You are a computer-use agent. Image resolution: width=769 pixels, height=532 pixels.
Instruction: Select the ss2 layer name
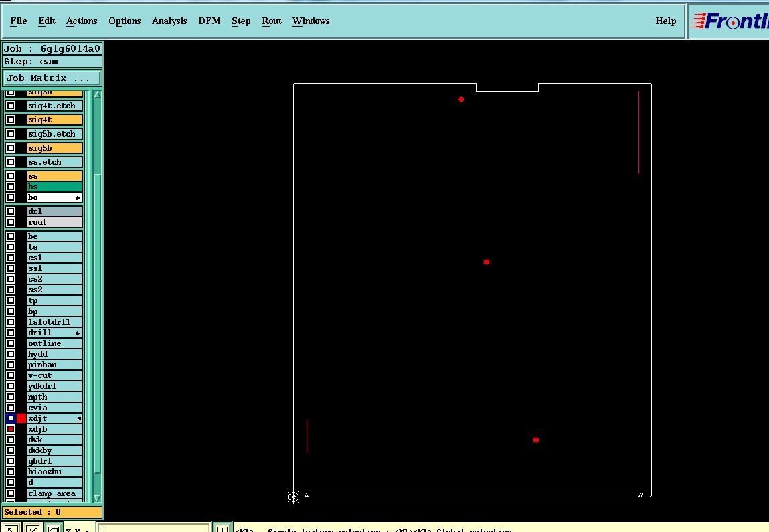54,290
